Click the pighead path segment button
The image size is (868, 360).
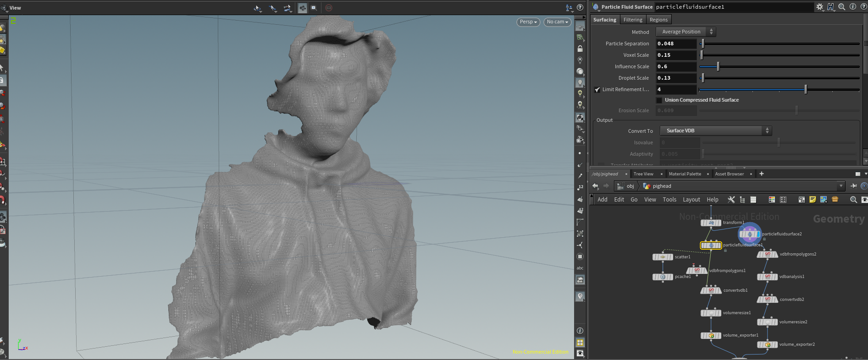click(657, 186)
